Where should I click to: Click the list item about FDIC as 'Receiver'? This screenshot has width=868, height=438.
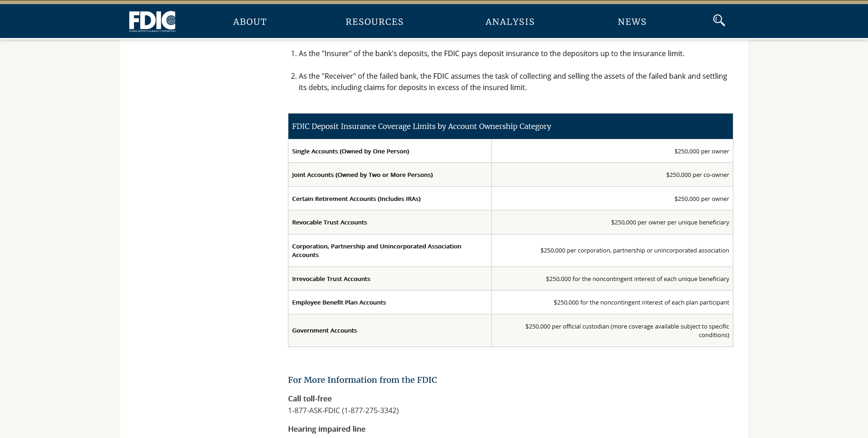click(x=513, y=82)
